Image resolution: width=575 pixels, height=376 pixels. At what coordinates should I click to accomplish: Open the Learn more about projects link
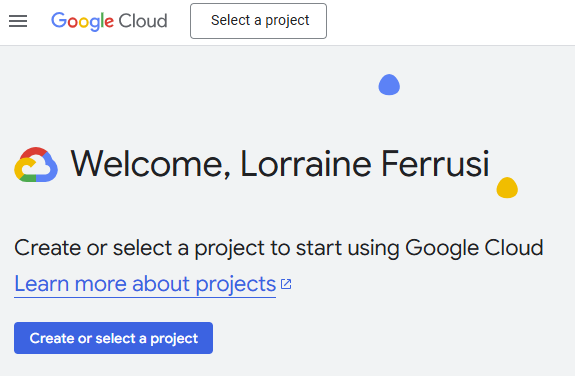click(145, 284)
